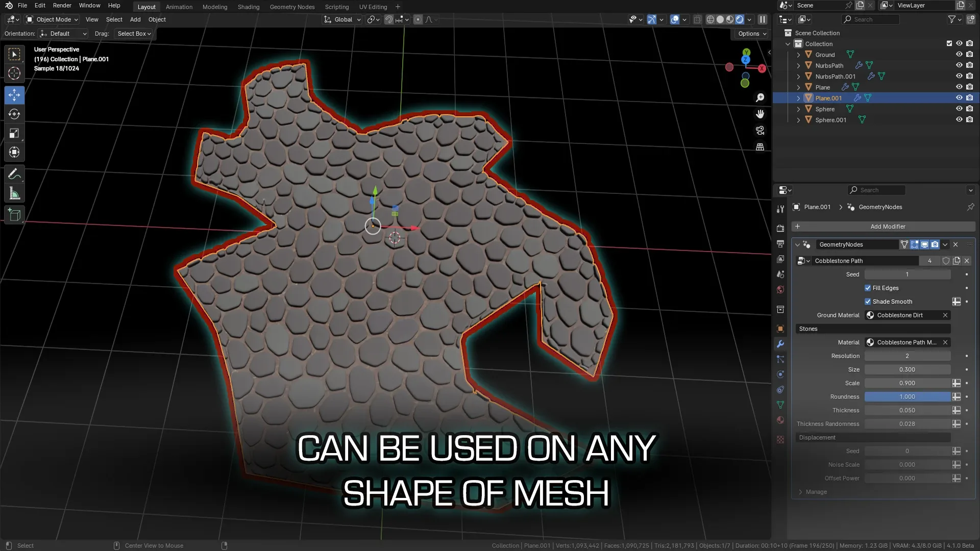980x551 pixels.
Task: Click Manage button in modifier panel
Action: 817,492
